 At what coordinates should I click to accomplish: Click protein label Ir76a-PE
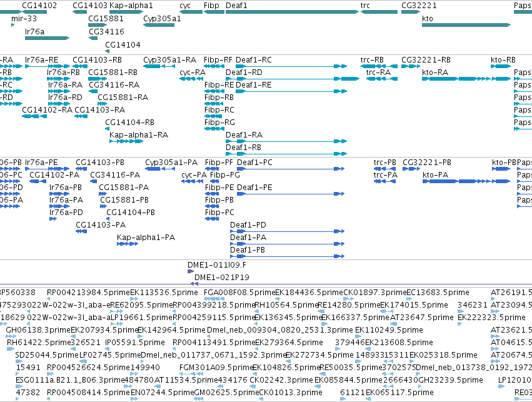click(41, 163)
